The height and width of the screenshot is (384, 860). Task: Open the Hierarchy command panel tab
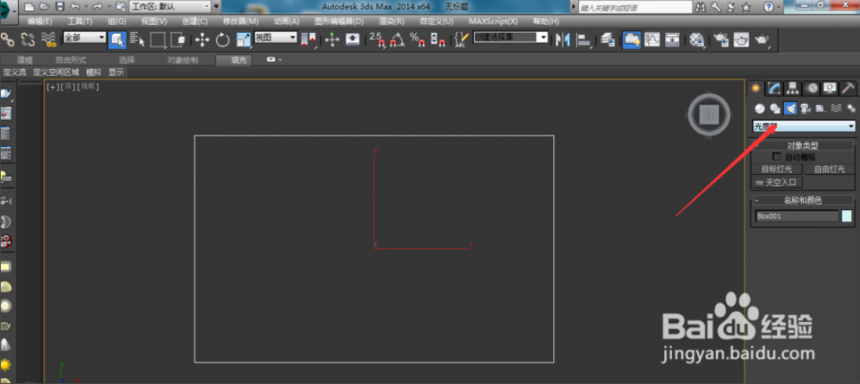pyautogui.click(x=792, y=88)
